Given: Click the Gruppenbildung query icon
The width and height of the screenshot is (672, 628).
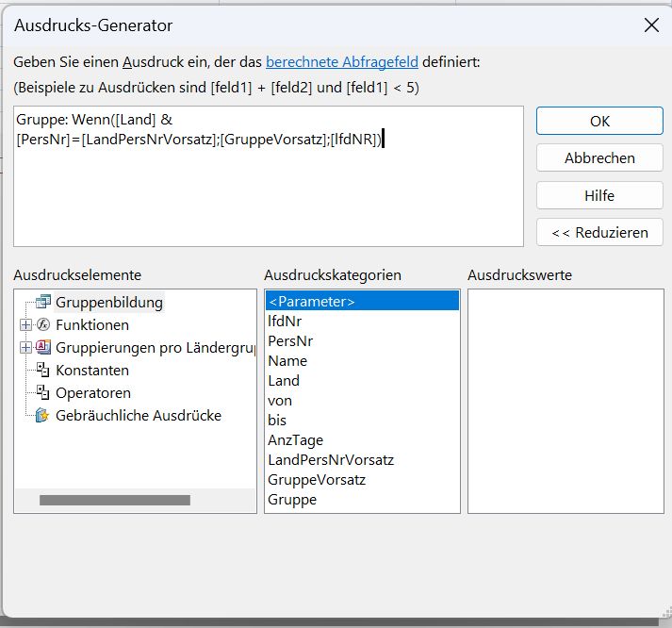Looking at the screenshot, I should (x=42, y=303).
